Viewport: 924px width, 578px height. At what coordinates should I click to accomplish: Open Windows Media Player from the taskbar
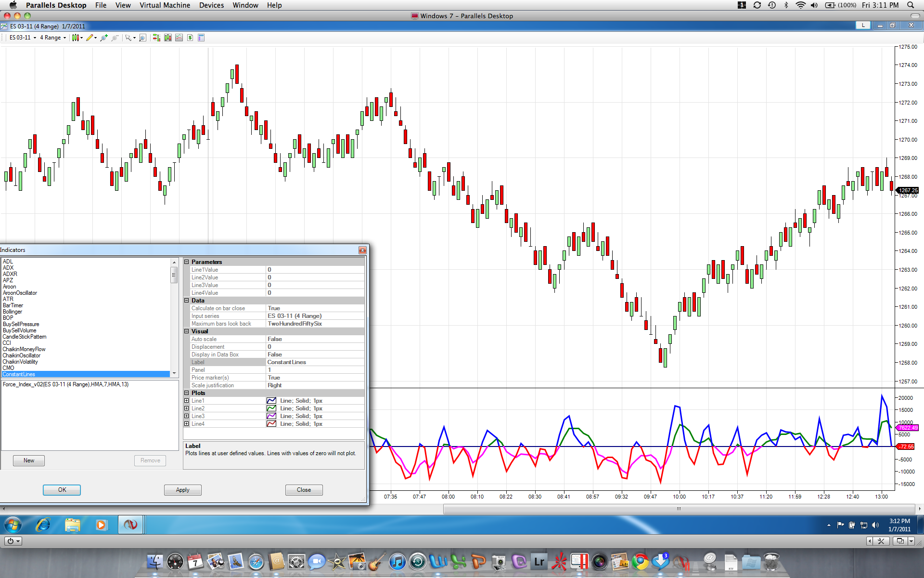pos(101,525)
